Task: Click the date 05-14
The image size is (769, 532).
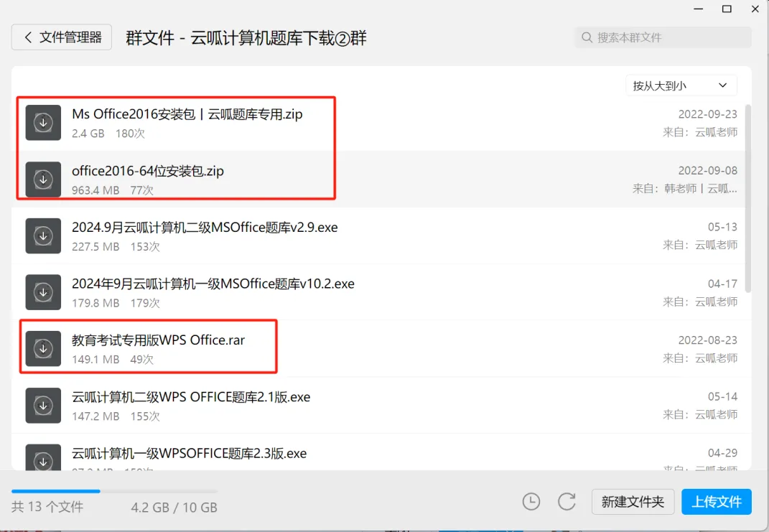Action: (x=722, y=397)
